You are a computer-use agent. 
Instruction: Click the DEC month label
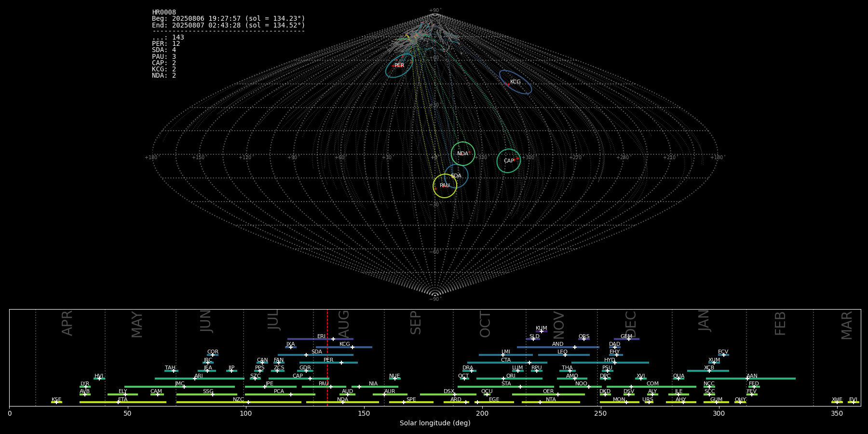(x=631, y=324)
